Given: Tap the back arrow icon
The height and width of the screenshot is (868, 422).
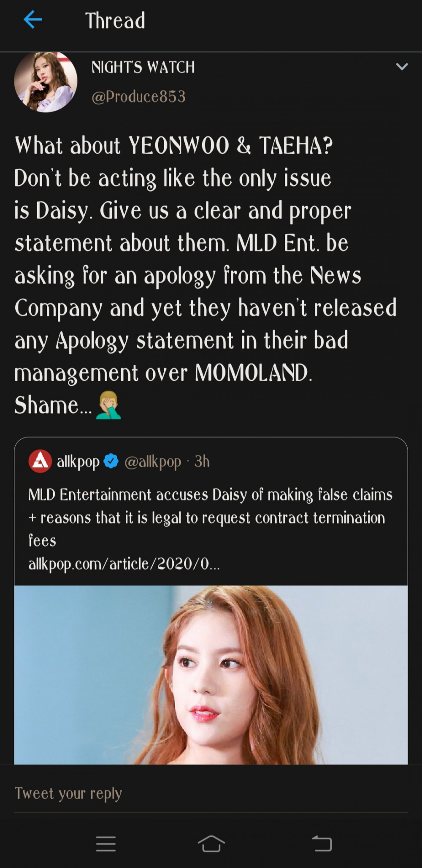Looking at the screenshot, I should [x=33, y=20].
